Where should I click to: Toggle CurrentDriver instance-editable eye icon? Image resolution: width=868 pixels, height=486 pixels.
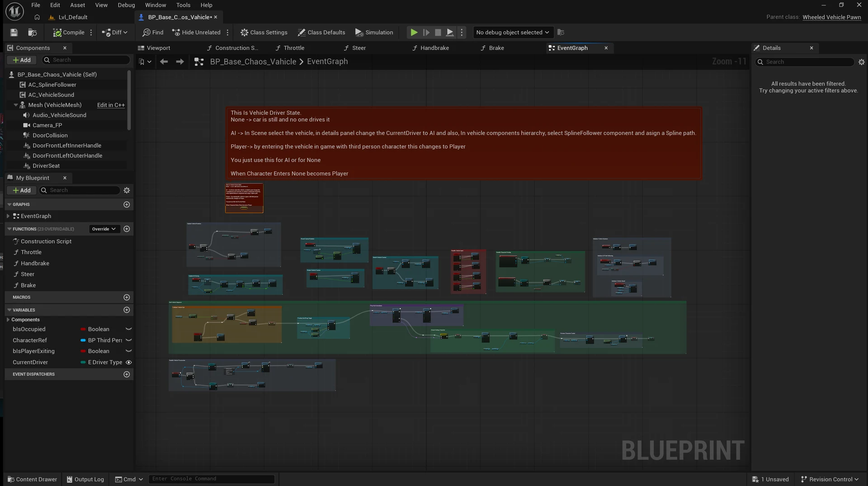coord(128,362)
